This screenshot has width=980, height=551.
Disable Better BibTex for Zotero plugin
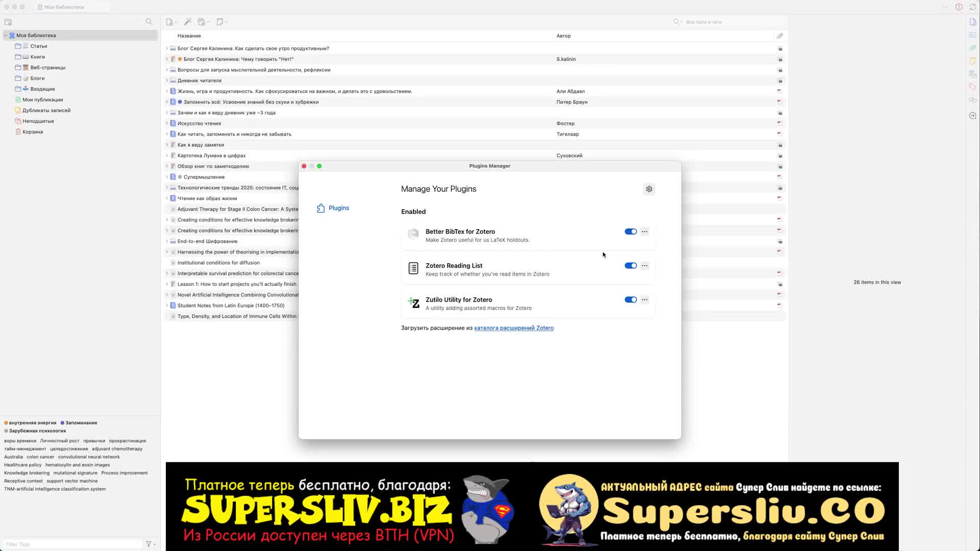click(630, 232)
